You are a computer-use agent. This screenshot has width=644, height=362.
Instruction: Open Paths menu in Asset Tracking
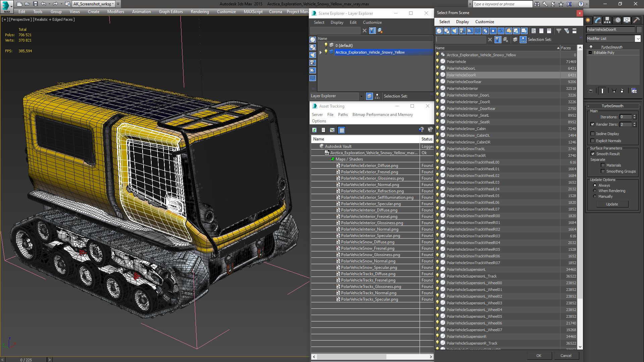point(343,115)
